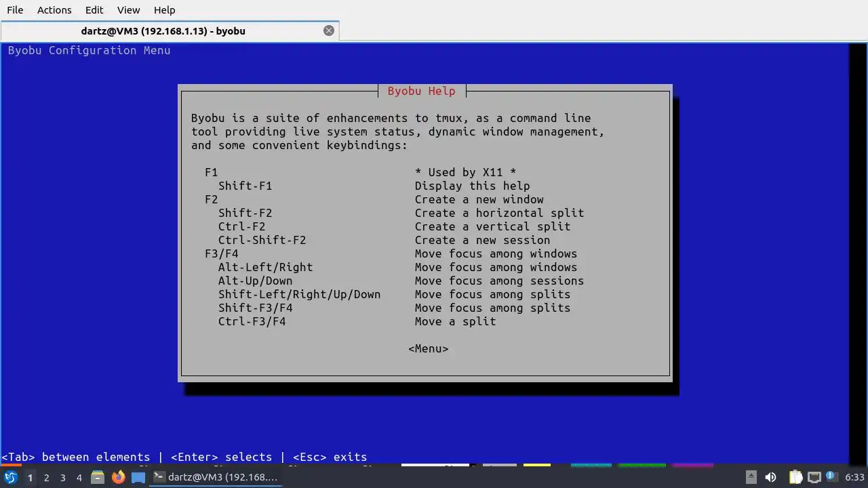Image resolution: width=868 pixels, height=488 pixels.
Task: Open the Help menu
Action: [164, 10]
